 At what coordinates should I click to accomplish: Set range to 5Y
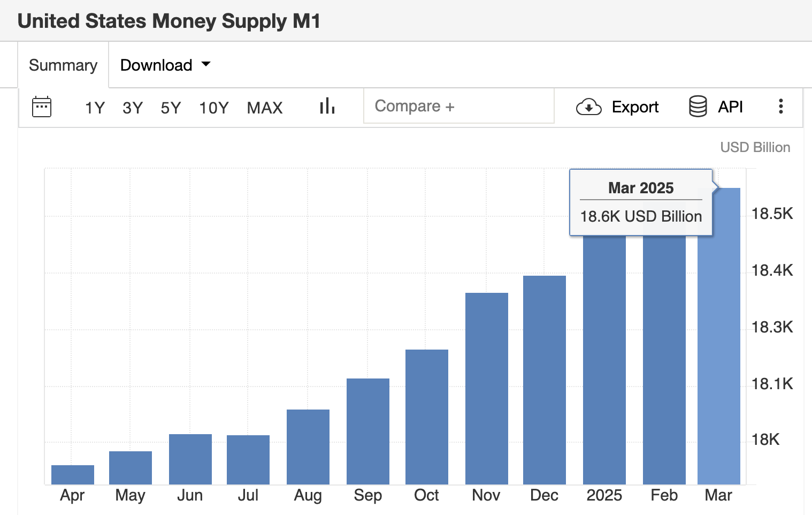(x=171, y=108)
